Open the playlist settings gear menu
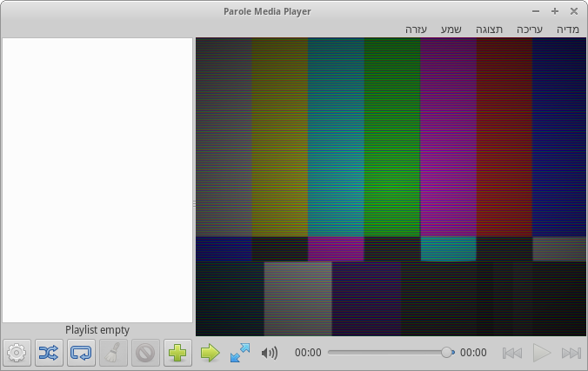 tap(17, 353)
